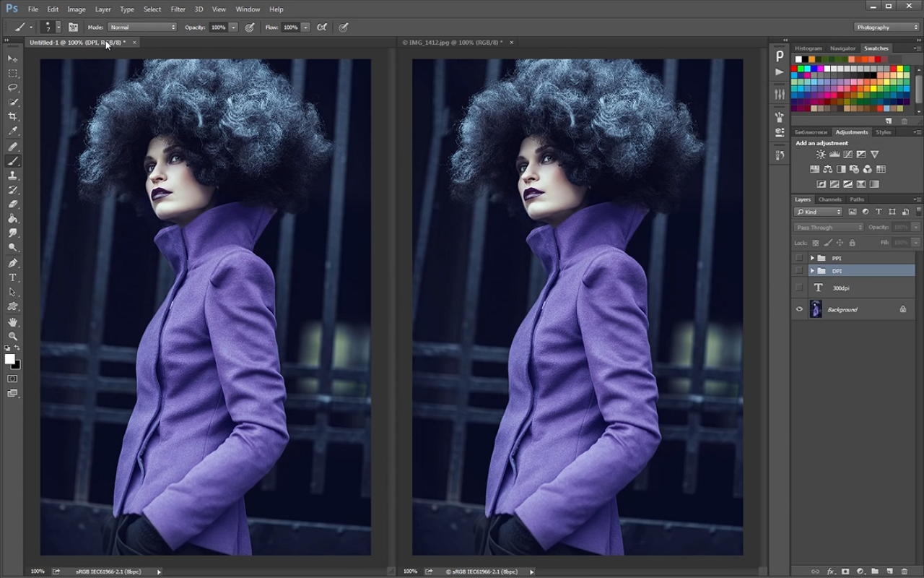Open the Navigator panel tab
Image resolution: width=924 pixels, height=578 pixels.
tap(842, 48)
